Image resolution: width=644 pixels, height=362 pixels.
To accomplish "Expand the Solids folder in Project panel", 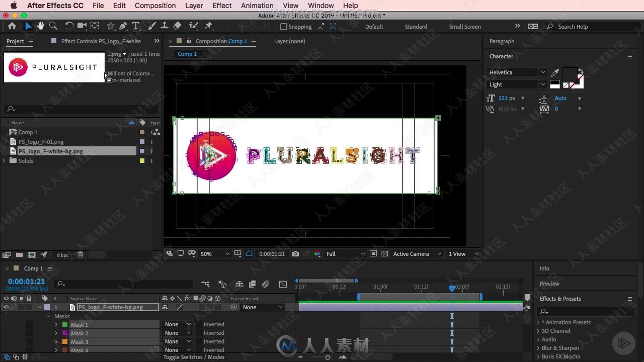I will pyautogui.click(x=5, y=161).
